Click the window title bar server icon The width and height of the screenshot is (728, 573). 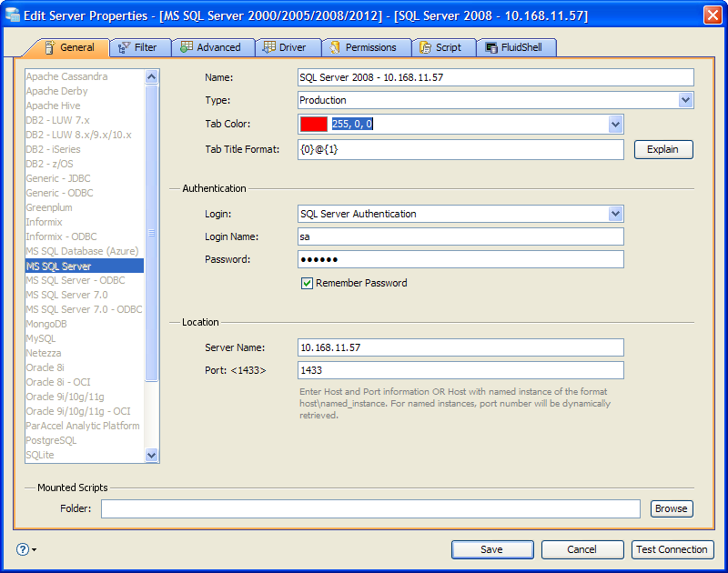(x=13, y=15)
